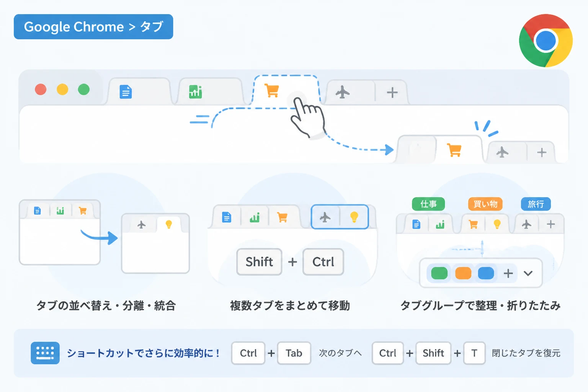Click the plus tab next to the 旅行 airplane tab
Image resolution: width=588 pixels, height=392 pixels.
coord(551,224)
